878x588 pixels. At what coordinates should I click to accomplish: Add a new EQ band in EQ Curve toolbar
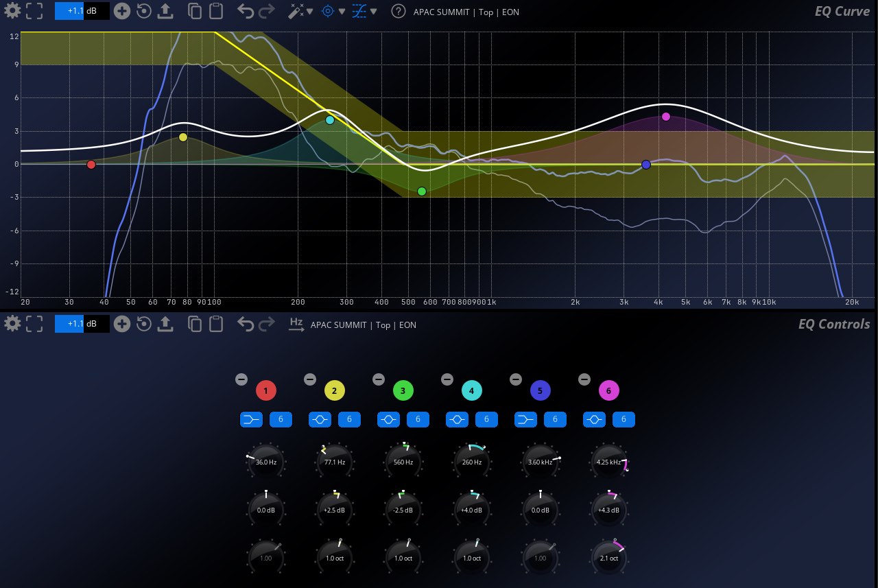121,11
